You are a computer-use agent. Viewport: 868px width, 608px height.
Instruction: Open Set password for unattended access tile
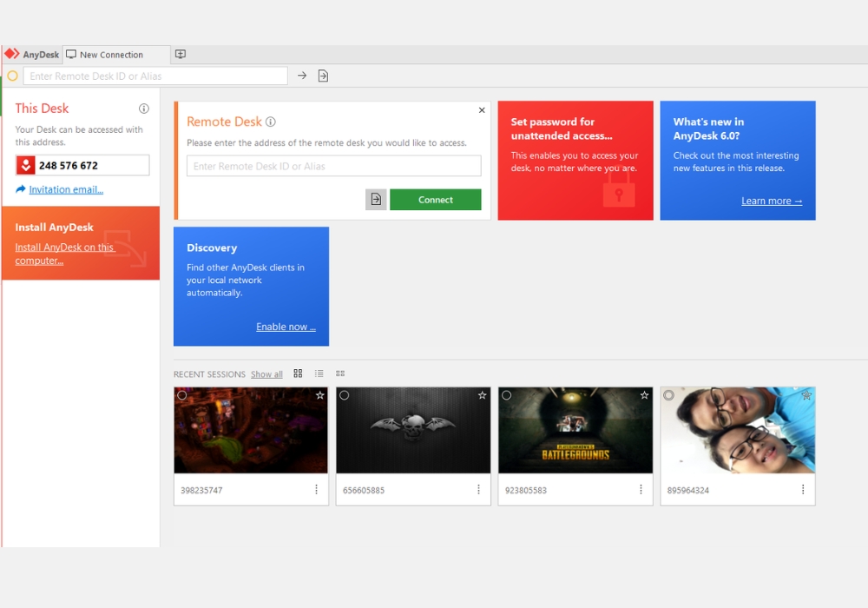pyautogui.click(x=575, y=160)
